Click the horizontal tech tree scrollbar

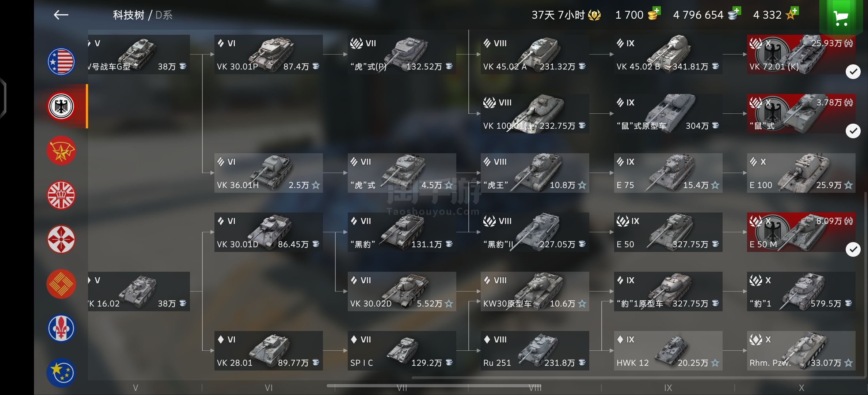coord(433,385)
